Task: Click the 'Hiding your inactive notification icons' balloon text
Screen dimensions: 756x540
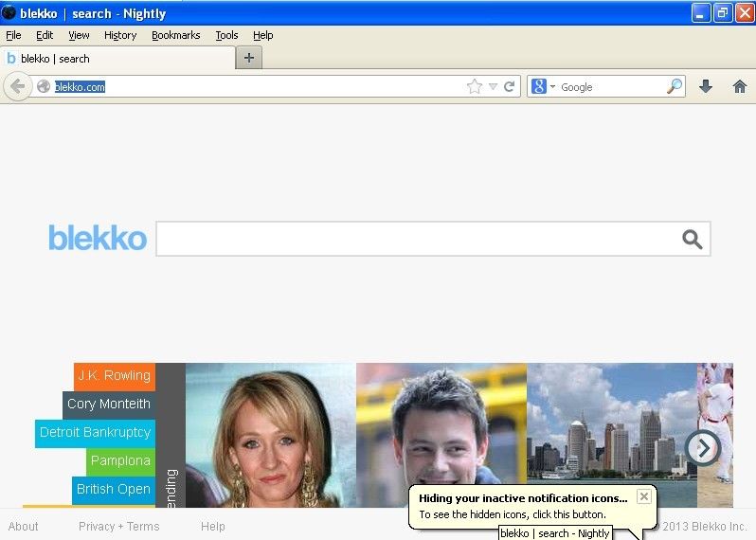Action: coord(523,498)
